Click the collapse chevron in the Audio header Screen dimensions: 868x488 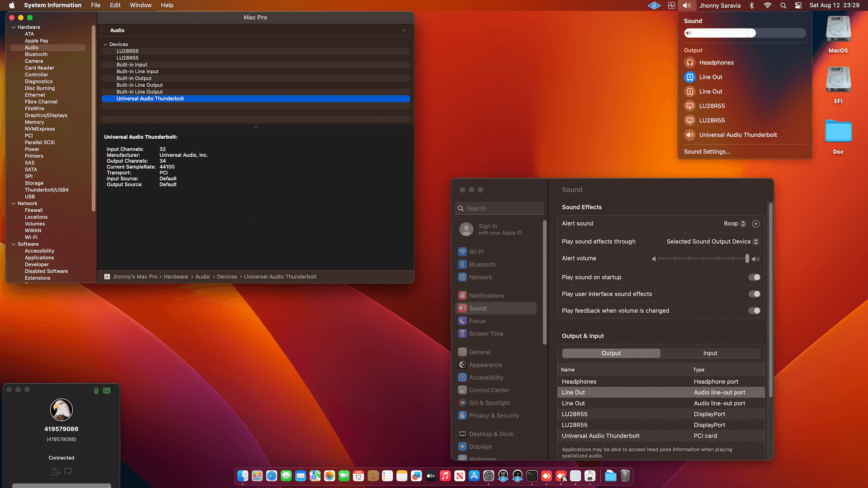coord(404,30)
